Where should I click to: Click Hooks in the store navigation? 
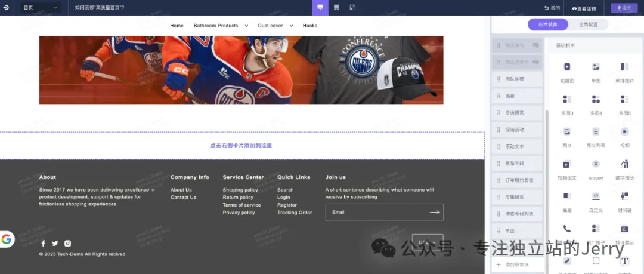tap(309, 26)
